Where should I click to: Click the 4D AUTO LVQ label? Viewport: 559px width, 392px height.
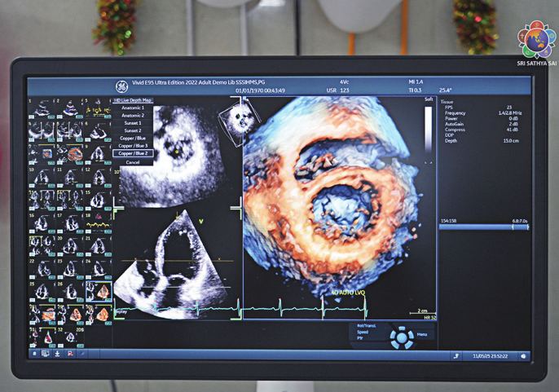click(x=348, y=293)
